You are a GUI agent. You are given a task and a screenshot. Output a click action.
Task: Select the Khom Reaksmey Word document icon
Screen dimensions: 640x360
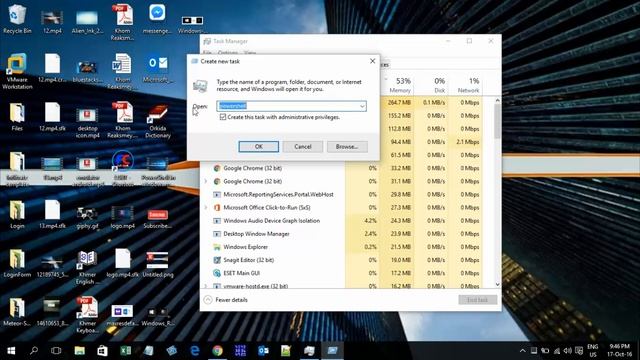pyautogui.click(x=122, y=71)
